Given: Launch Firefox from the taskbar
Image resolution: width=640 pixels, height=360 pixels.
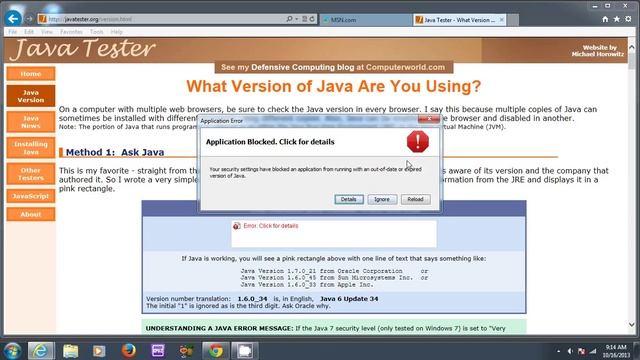Looking at the screenshot, I should pyautogui.click(x=128, y=351).
